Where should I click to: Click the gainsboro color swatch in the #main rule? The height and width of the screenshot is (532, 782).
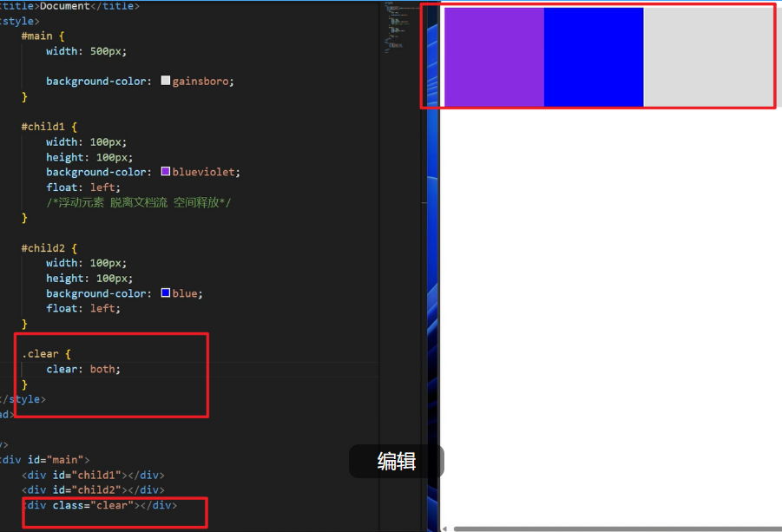[166, 80]
